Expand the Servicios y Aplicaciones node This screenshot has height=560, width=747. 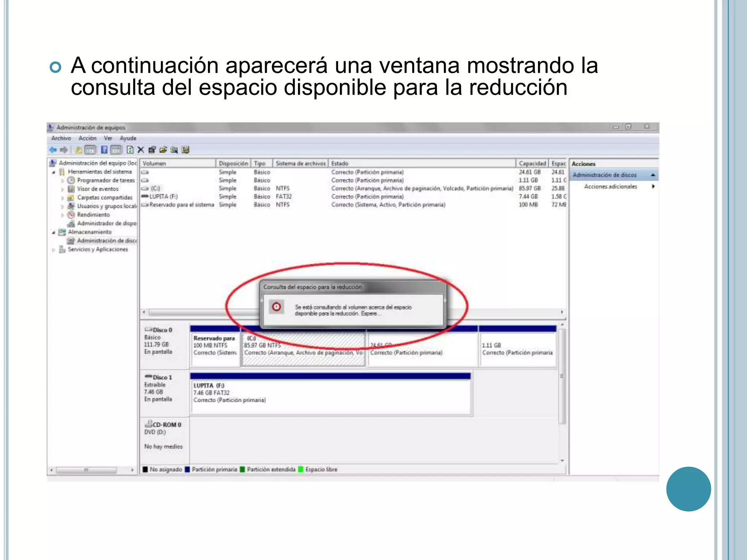pyautogui.click(x=54, y=250)
